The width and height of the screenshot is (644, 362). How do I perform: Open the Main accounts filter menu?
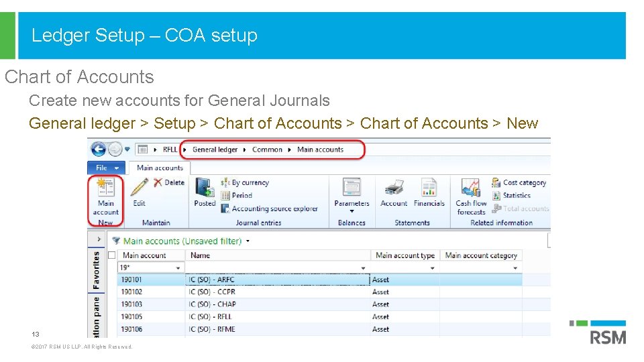[x=248, y=241]
